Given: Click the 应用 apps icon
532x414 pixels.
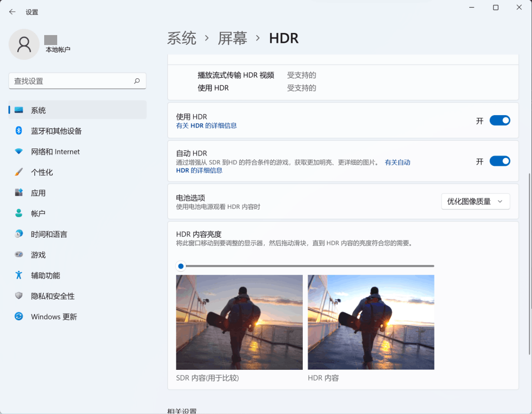Looking at the screenshot, I should coord(19,192).
